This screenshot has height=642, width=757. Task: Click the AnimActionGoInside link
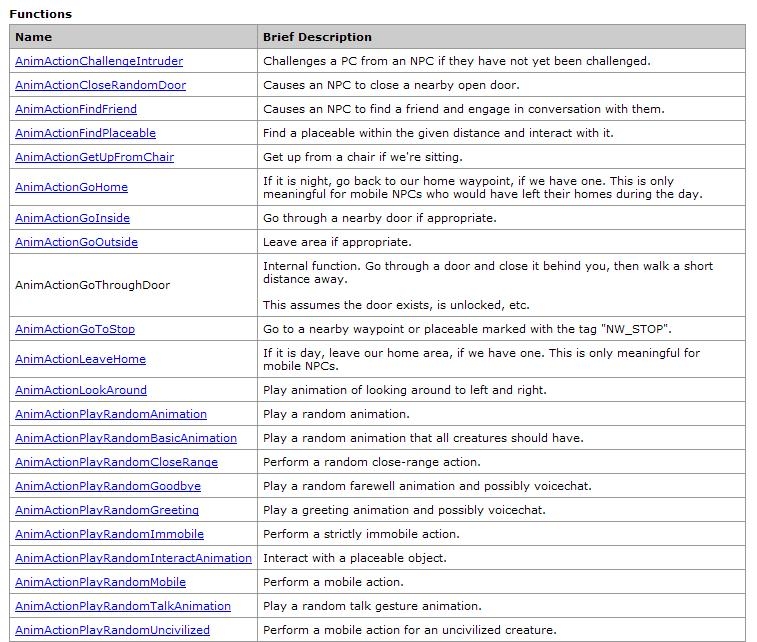[72, 218]
